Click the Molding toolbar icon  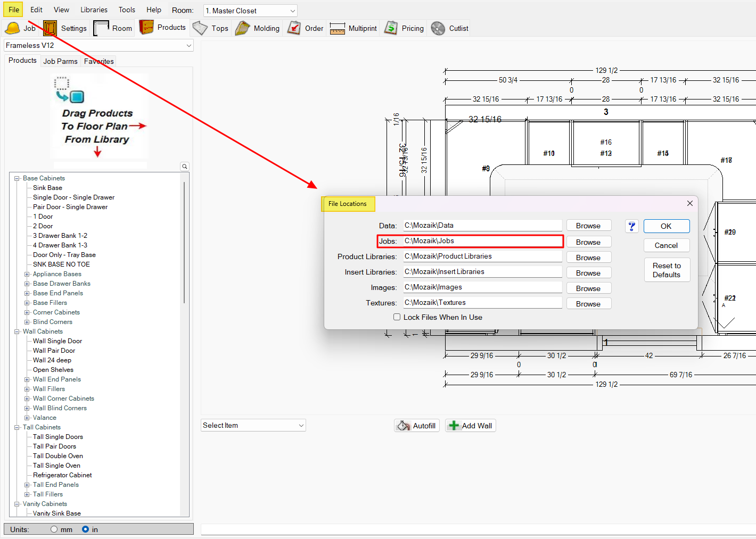point(243,28)
